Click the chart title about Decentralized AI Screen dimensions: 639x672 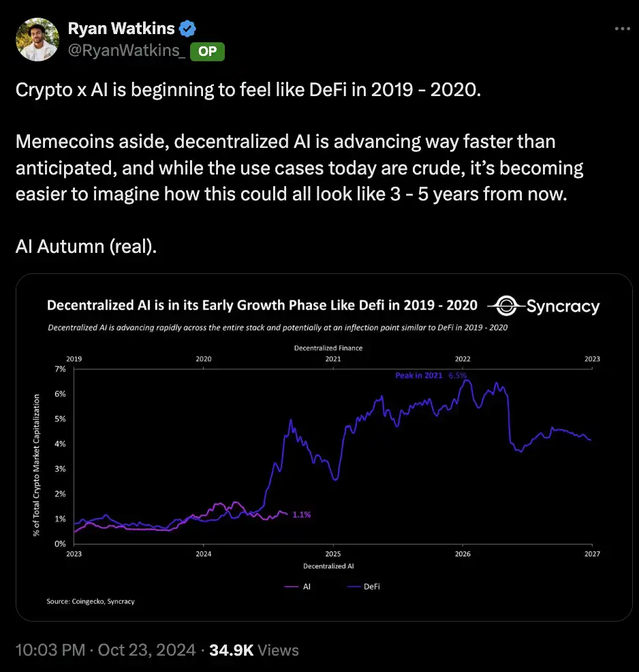(262, 305)
